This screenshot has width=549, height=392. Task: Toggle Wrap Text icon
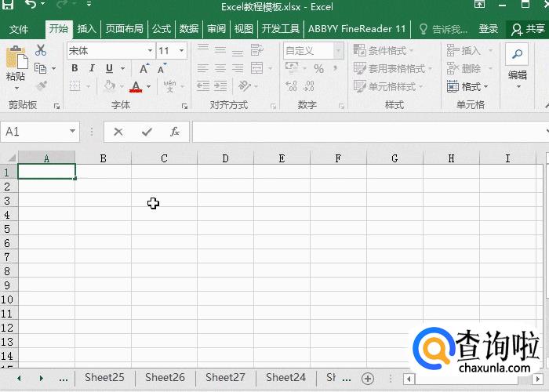257,50
